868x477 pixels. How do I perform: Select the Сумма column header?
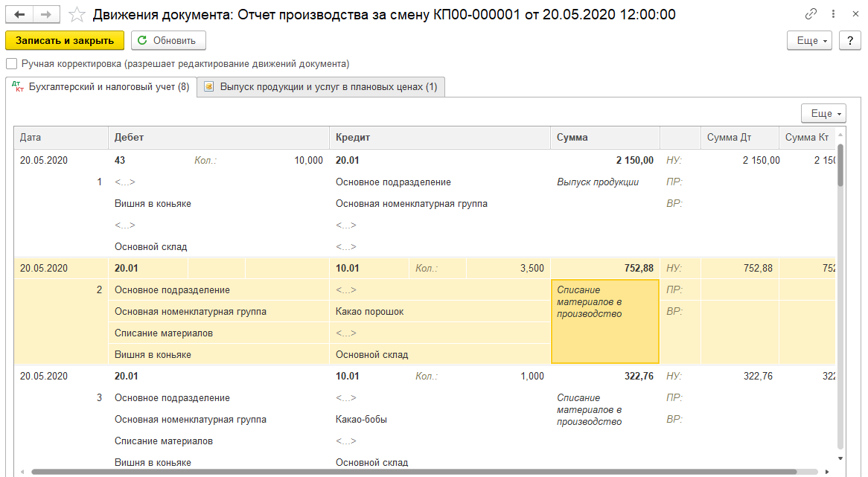pyautogui.click(x=604, y=138)
